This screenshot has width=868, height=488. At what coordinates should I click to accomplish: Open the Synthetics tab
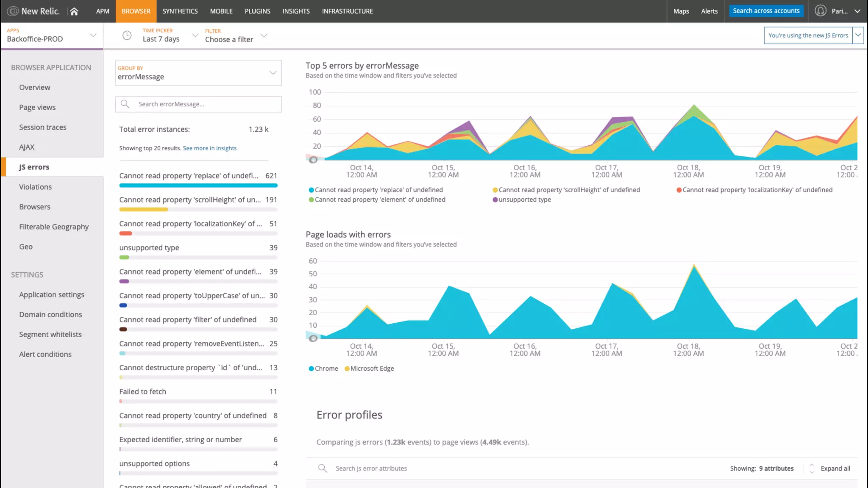click(x=180, y=11)
